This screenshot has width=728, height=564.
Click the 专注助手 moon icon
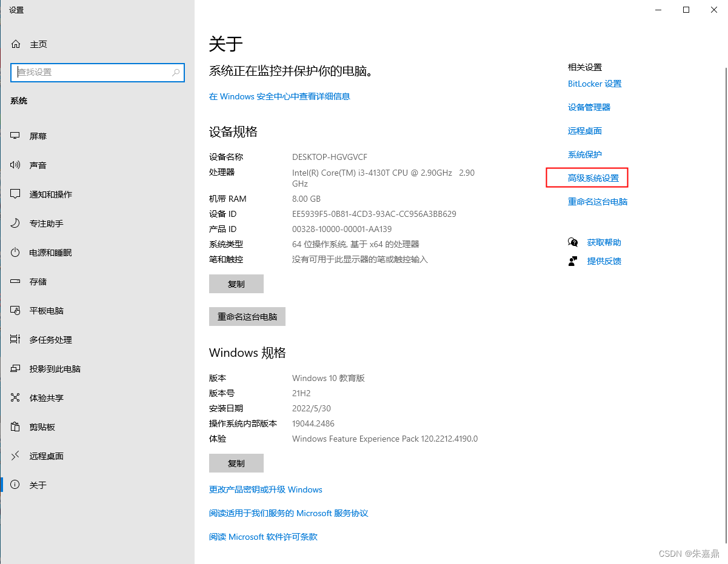[16, 224]
